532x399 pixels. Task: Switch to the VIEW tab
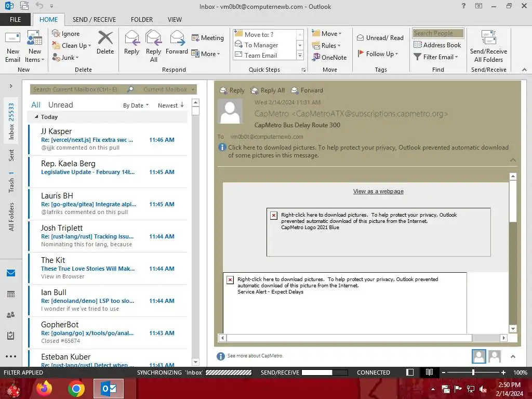pos(175,20)
